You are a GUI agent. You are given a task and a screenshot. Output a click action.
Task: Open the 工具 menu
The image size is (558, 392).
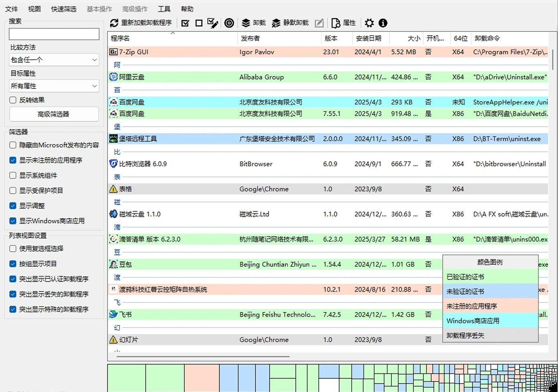click(164, 9)
